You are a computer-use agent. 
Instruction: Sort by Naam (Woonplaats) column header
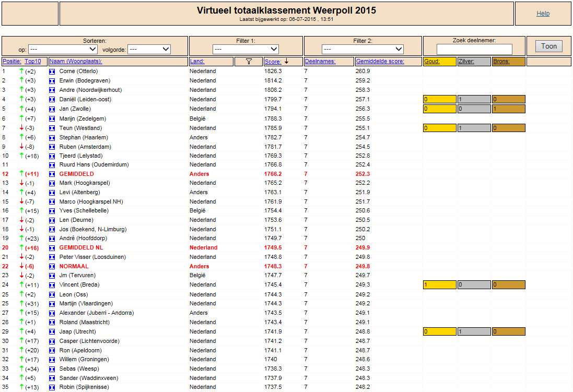pos(76,62)
